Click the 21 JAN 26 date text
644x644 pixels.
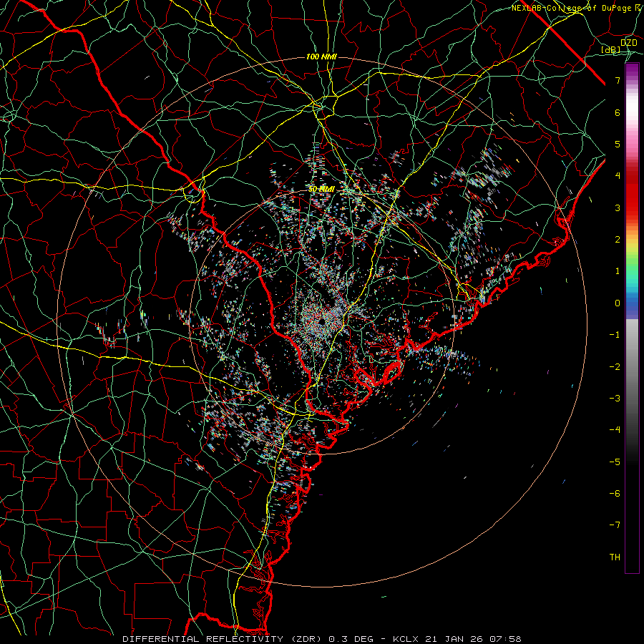click(453, 639)
